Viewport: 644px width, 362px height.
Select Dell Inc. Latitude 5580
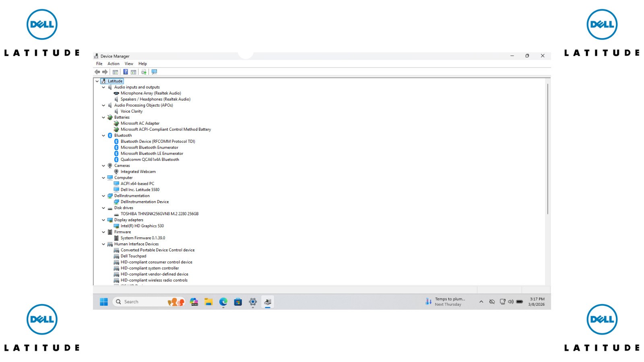click(140, 190)
